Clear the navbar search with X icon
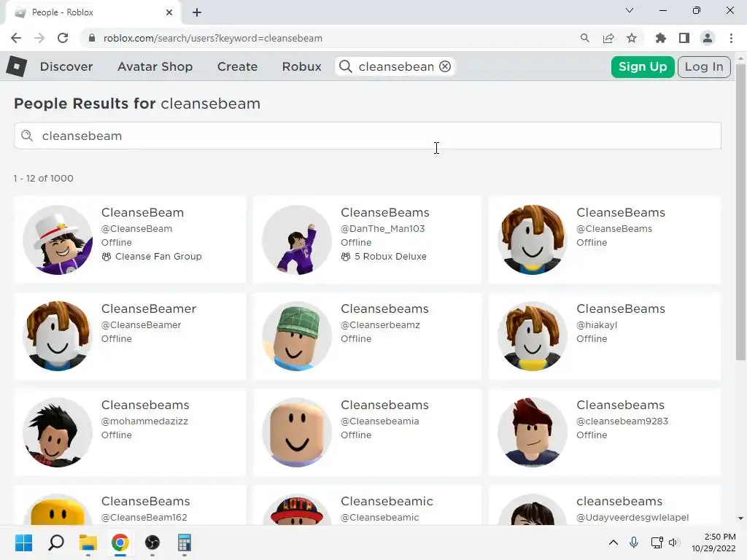The image size is (747, 560). tap(445, 66)
